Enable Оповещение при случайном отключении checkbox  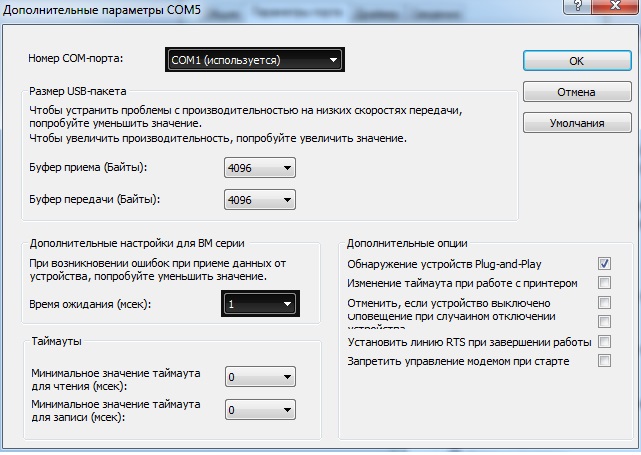[604, 321]
